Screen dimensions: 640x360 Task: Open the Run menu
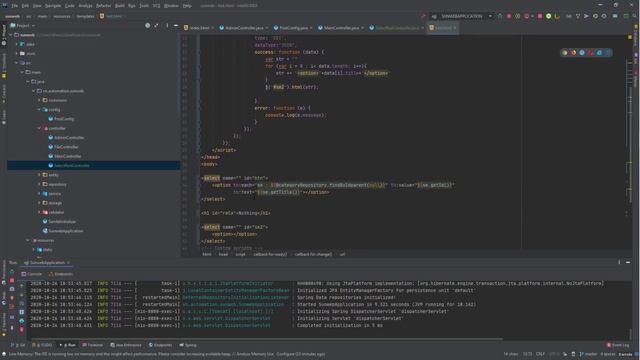pos(132,6)
